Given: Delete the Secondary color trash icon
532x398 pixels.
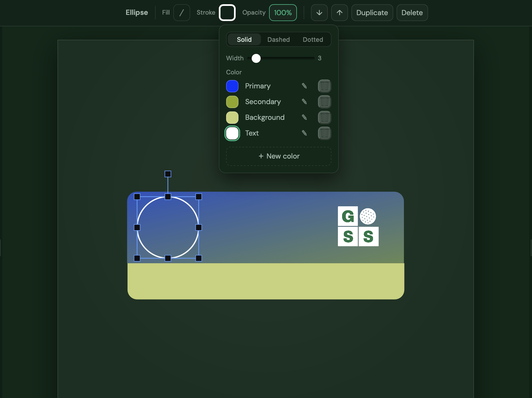Looking at the screenshot, I should click(x=324, y=102).
